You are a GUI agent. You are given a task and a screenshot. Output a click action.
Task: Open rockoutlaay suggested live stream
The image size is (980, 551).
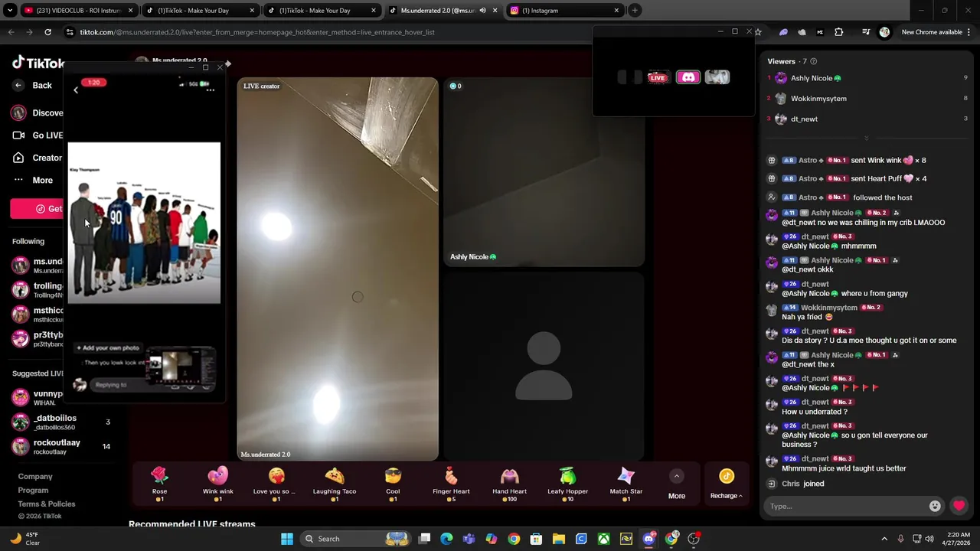[61, 446]
